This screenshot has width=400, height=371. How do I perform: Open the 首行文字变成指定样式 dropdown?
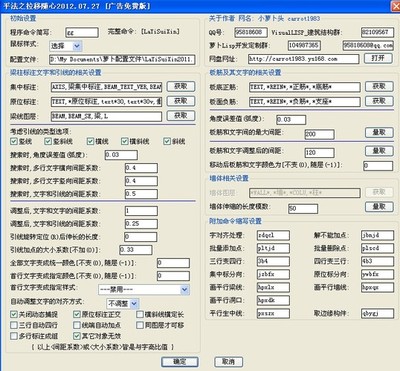pyautogui.click(x=144, y=289)
